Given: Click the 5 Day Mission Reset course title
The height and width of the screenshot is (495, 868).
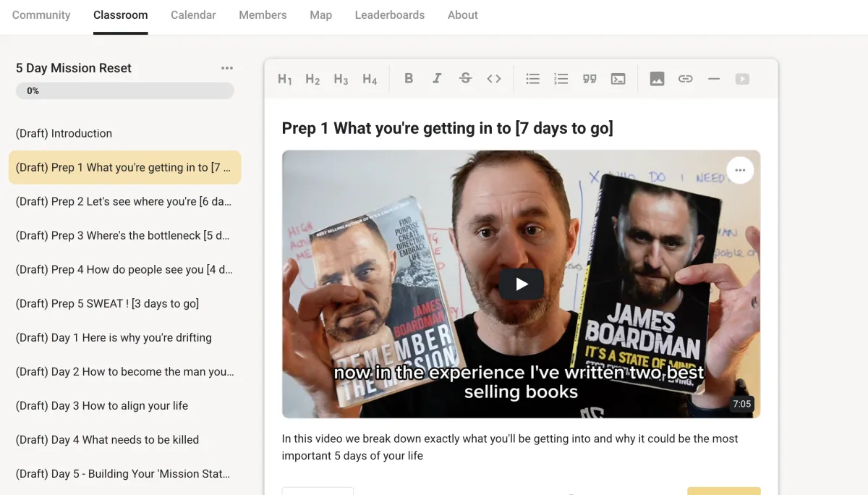Looking at the screenshot, I should [x=74, y=68].
